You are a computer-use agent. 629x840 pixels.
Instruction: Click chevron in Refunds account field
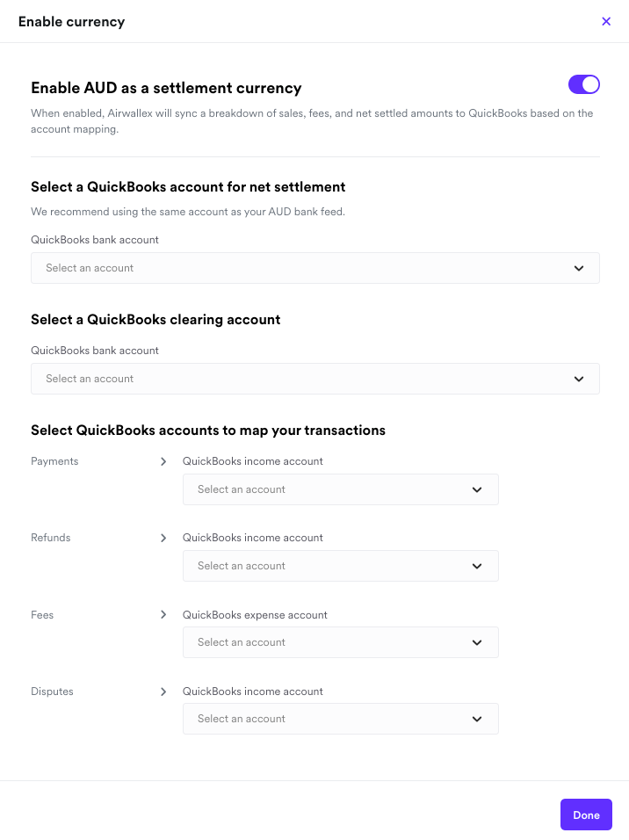[477, 566]
